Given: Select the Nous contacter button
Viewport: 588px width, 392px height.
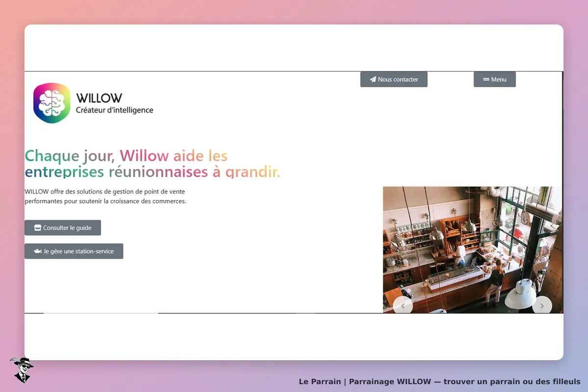Looking at the screenshot, I should [394, 79].
